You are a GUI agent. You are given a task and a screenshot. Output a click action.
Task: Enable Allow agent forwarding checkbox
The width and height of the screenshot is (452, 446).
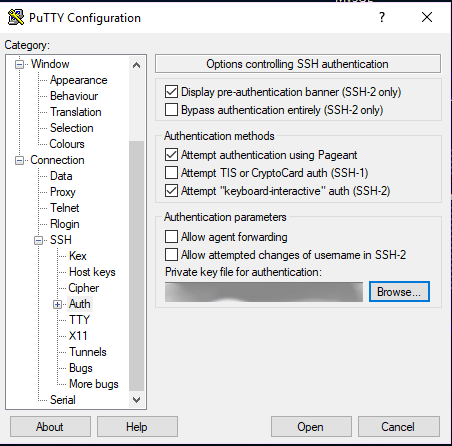171,237
